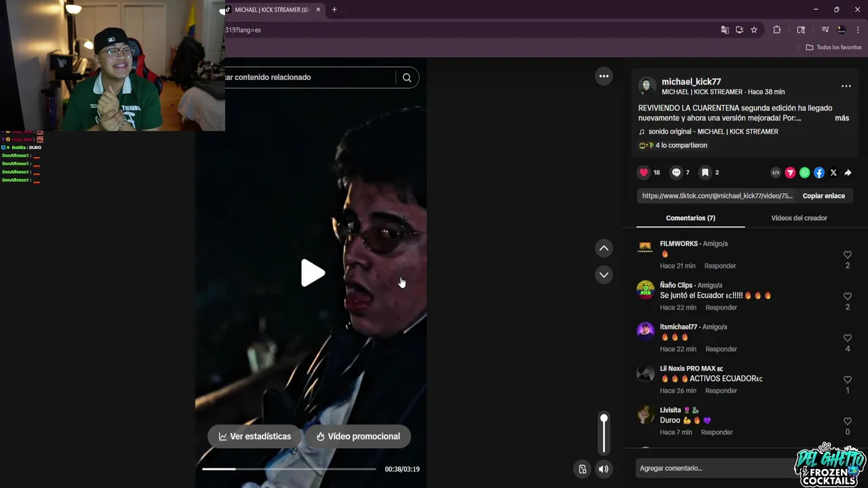This screenshot has width=868, height=488.
Task: Go to next video with down arrow
Action: 604,274
